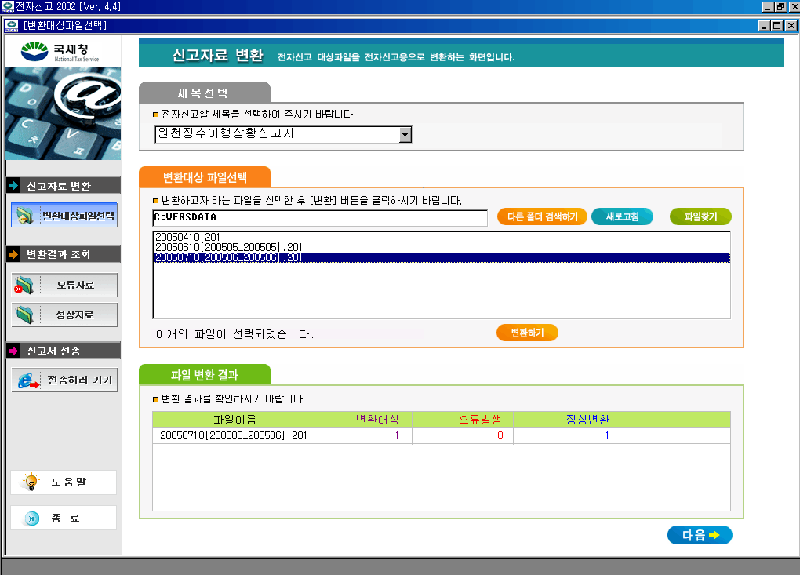800x575 pixels.
Task: Select the 세목선택 tab header
Action: [x=204, y=93]
